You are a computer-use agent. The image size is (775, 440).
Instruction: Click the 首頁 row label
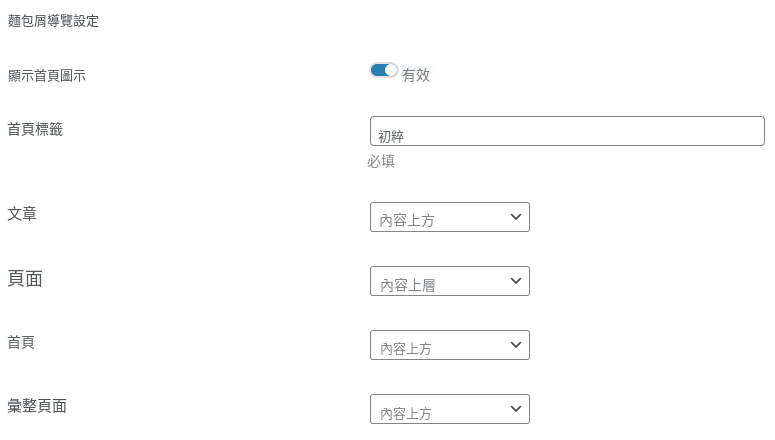click(x=21, y=342)
